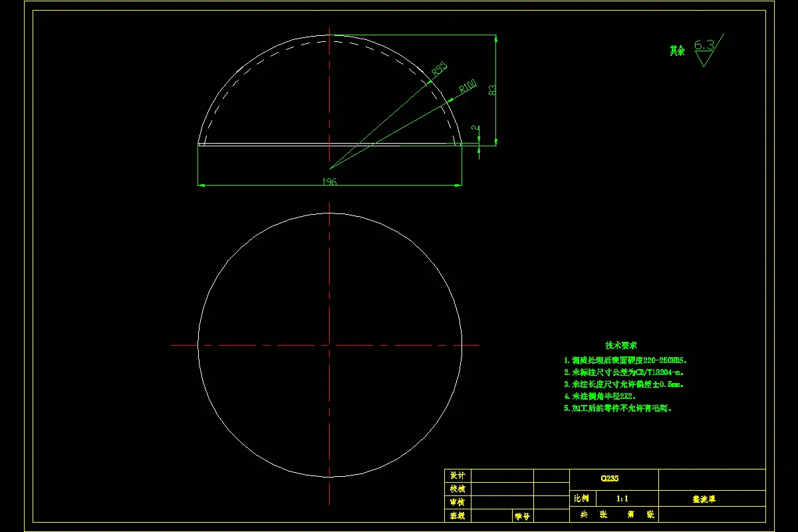Click the 审核 label in title block
Screen dimensions: 798x532
(x=458, y=502)
